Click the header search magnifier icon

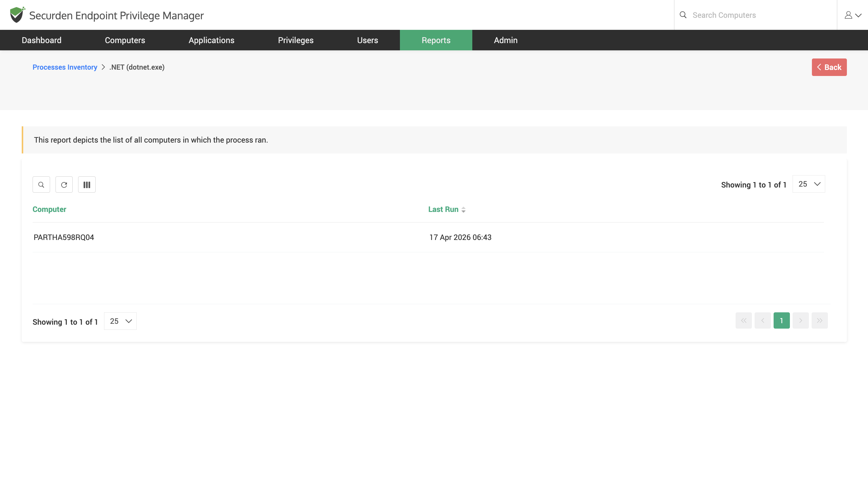(x=683, y=15)
